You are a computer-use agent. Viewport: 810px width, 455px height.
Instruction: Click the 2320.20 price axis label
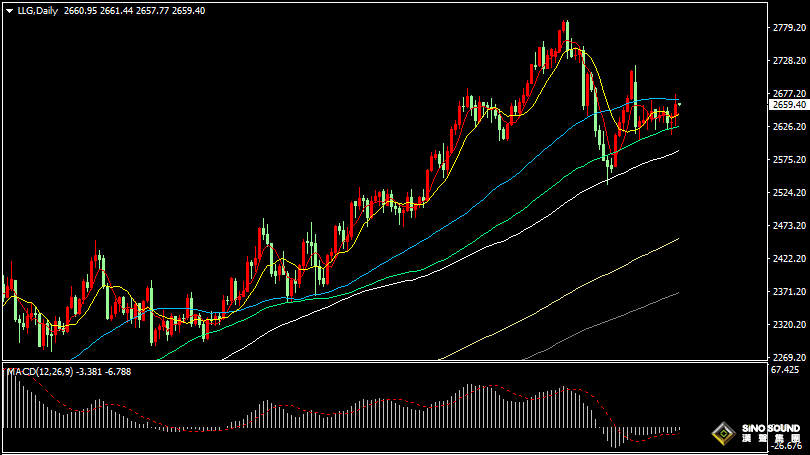(789, 325)
